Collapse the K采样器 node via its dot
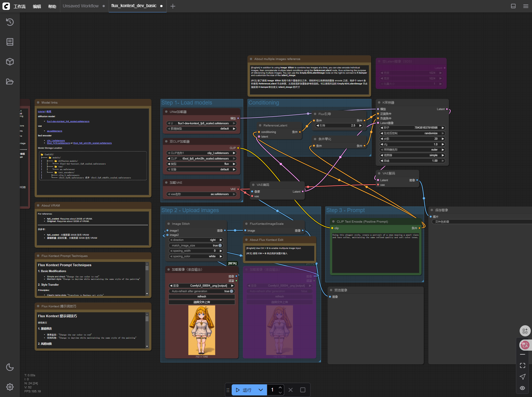Viewport: 532px width, 397px height. point(379,102)
